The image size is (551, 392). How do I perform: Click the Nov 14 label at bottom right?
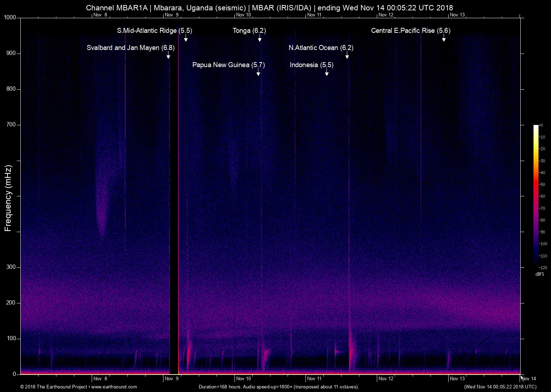(x=529, y=379)
